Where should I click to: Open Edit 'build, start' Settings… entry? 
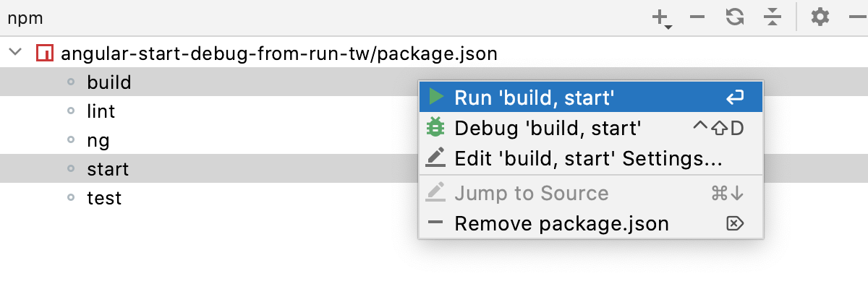pos(590,158)
